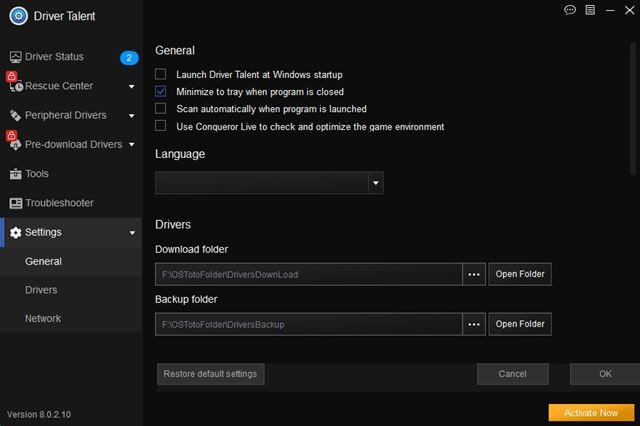This screenshot has height=426, width=640.
Task: Minimize the Driver Talent window
Action: 610,10
